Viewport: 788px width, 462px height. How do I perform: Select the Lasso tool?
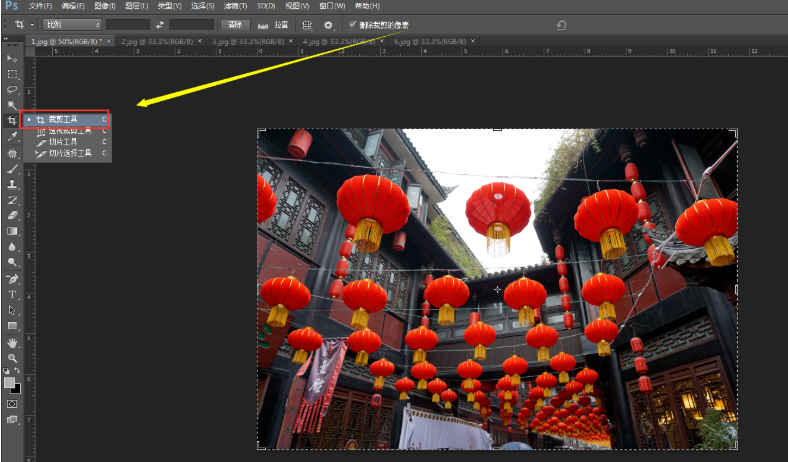pos(12,89)
